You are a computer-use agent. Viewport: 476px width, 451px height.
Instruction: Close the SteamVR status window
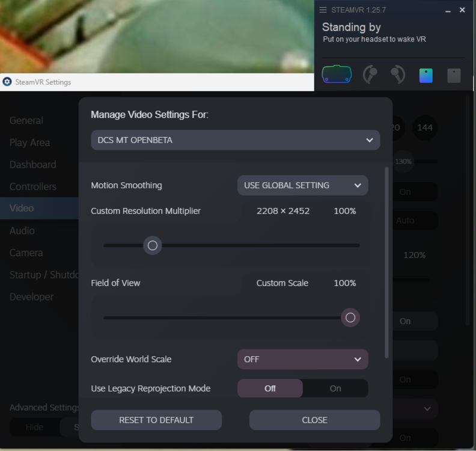(462, 10)
